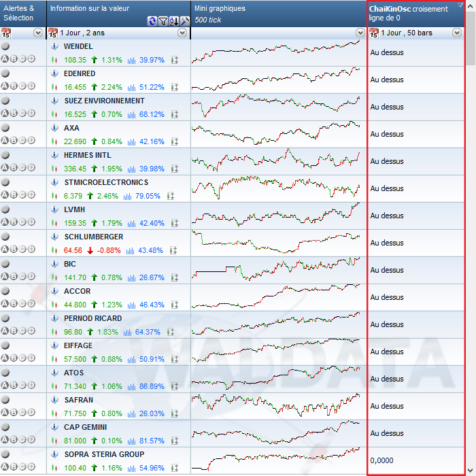
Task: Toggle selection B for ATOS
Action: click(14, 385)
